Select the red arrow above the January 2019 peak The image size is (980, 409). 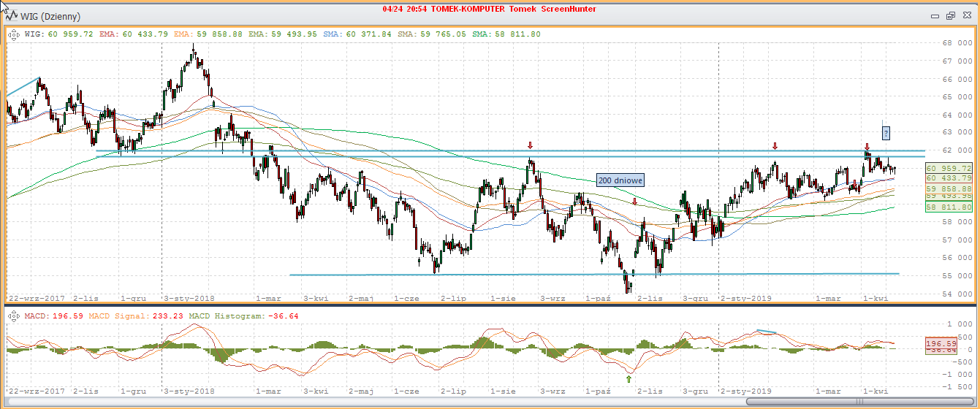click(775, 145)
